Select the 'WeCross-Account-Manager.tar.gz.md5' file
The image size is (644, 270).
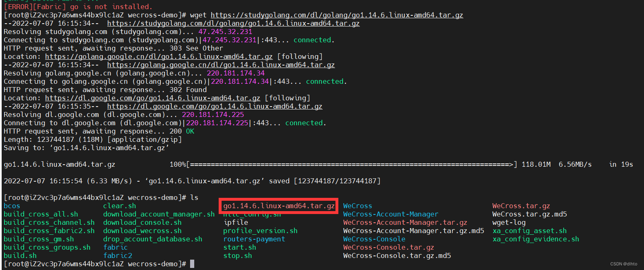414,231
